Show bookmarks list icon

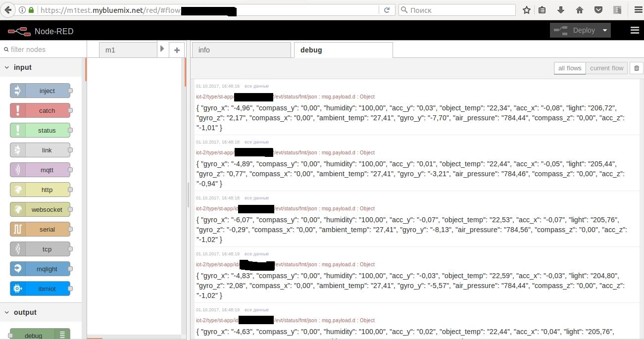click(542, 10)
